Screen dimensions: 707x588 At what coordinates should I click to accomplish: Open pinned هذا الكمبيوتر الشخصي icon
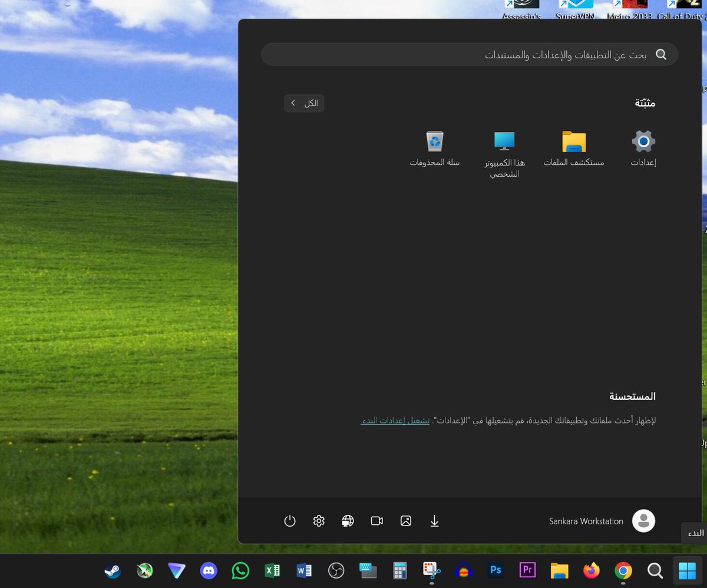[504, 154]
